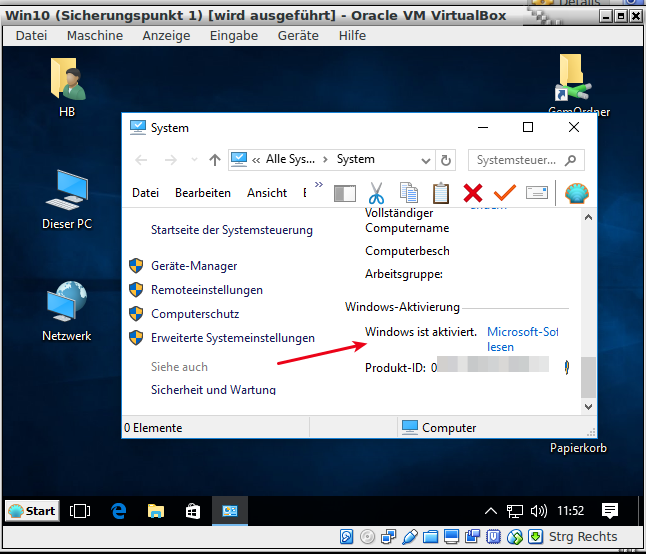646x554 pixels.
Task: Select the Dieser PC desktop icon
Action: 67,200
